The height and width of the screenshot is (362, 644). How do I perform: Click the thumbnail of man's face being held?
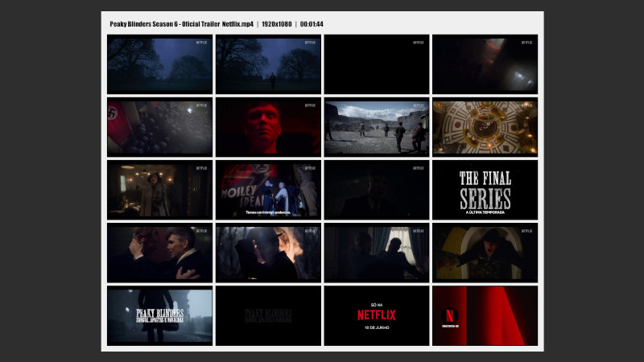[159, 253]
